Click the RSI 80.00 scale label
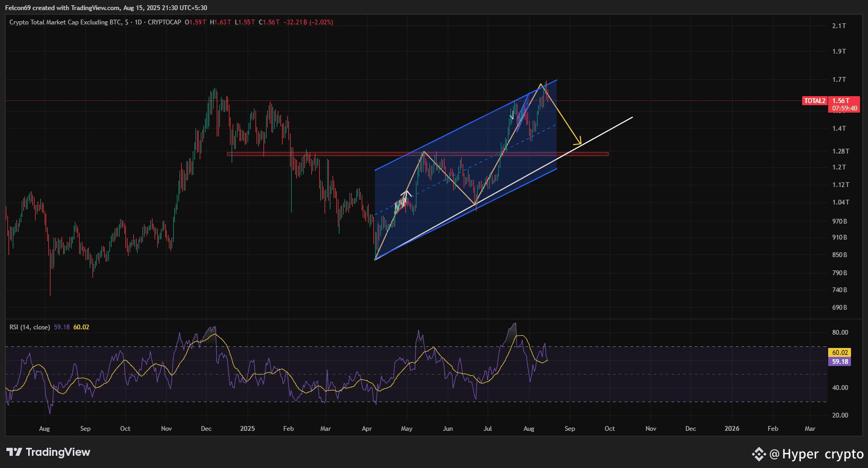Image resolution: width=868 pixels, height=468 pixels. pos(840,333)
